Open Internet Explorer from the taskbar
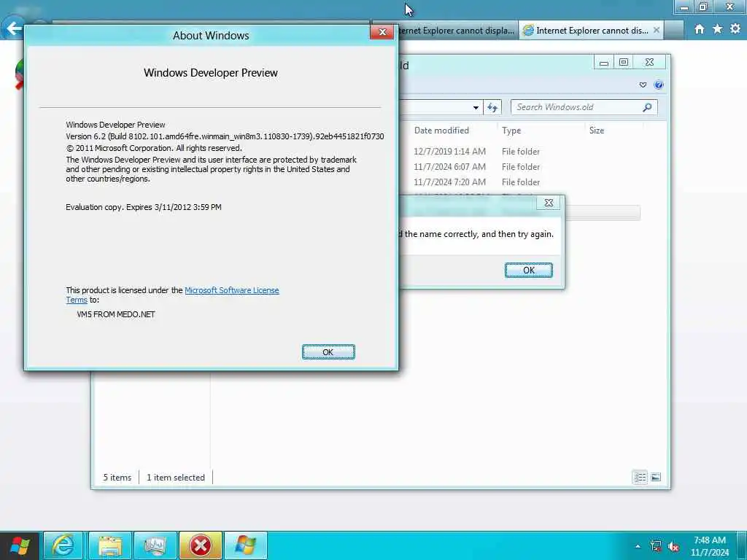The image size is (747, 560). (63, 545)
